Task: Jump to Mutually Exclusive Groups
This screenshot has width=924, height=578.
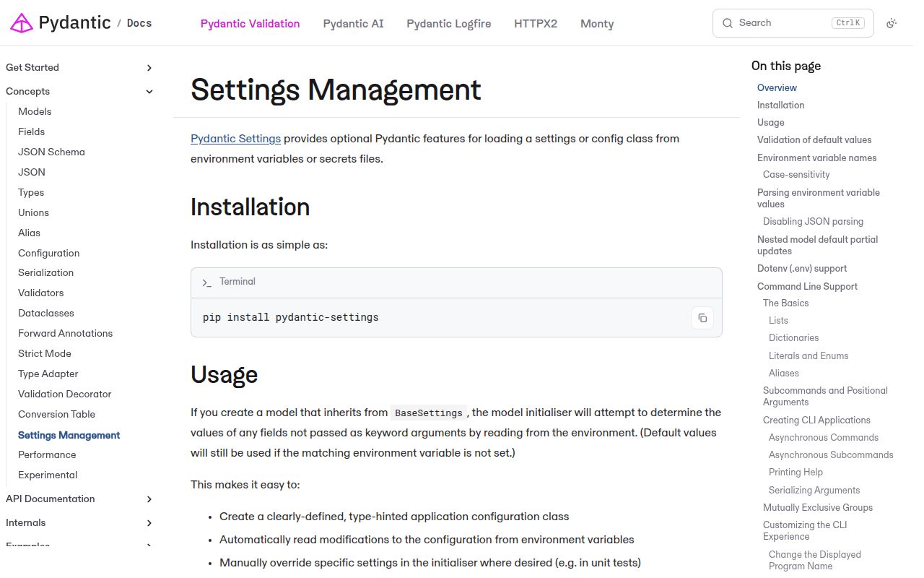Action: point(818,507)
